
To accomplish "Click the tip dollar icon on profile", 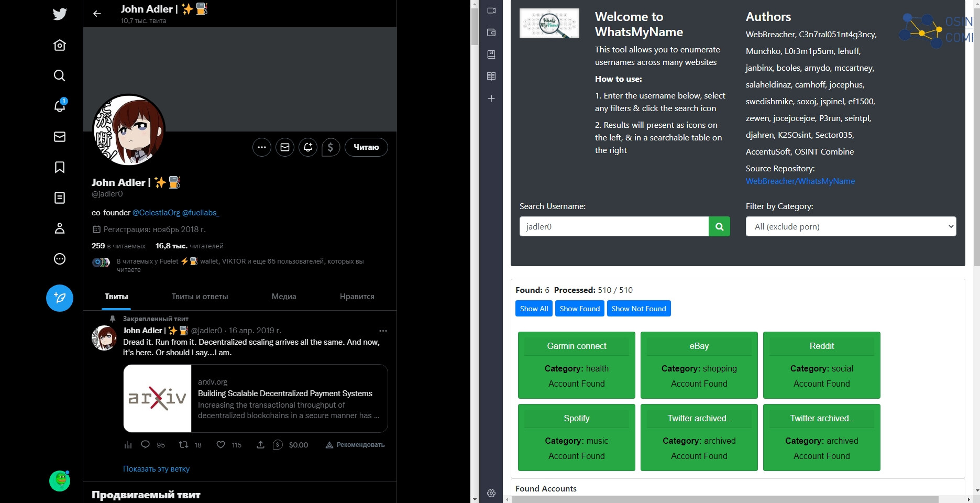I will tap(331, 147).
